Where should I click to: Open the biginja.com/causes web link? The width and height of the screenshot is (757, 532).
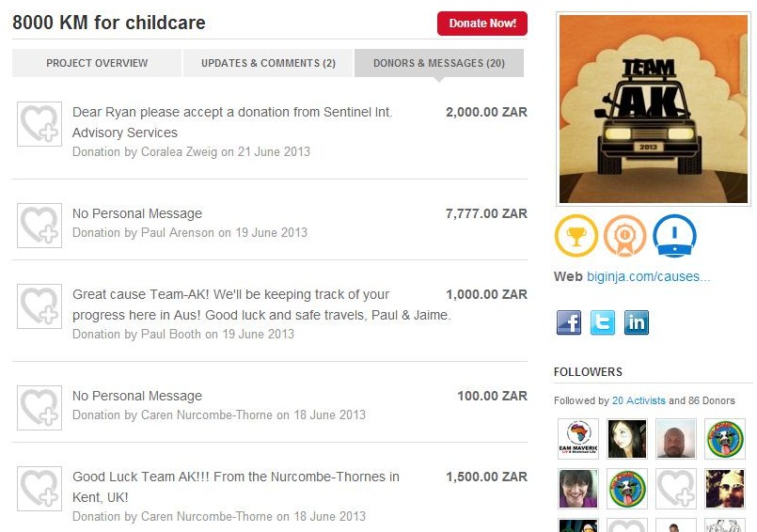point(648,276)
